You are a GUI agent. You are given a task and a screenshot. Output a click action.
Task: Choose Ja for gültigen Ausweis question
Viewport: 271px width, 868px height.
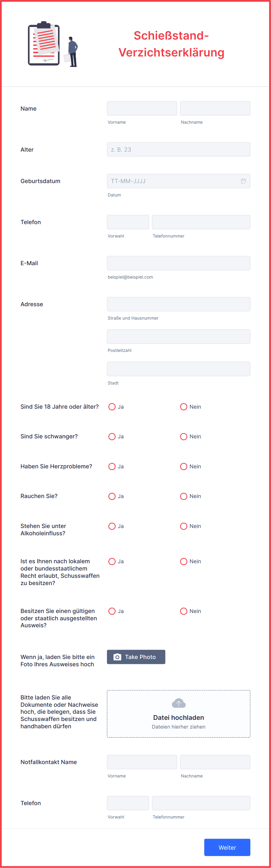(x=112, y=611)
